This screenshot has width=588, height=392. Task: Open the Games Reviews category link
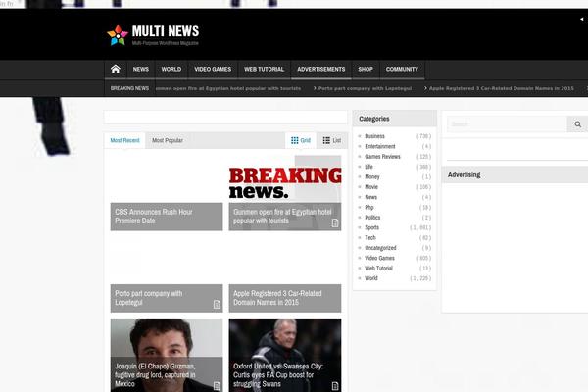382,157
